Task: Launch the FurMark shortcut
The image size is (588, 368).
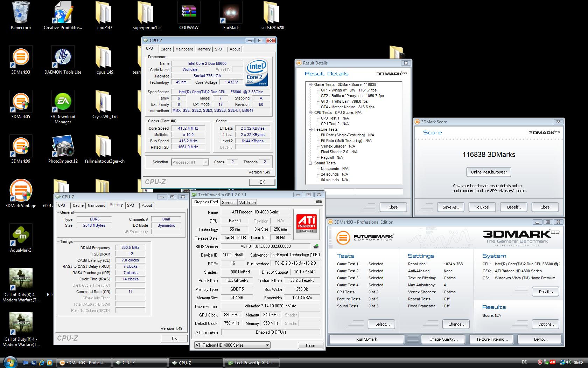Action: point(231,16)
